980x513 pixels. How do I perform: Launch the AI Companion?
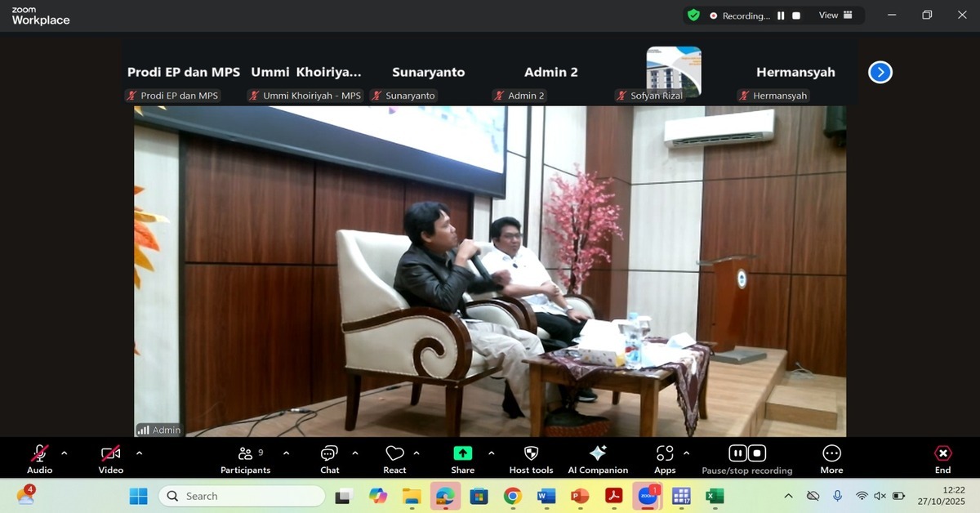click(598, 458)
